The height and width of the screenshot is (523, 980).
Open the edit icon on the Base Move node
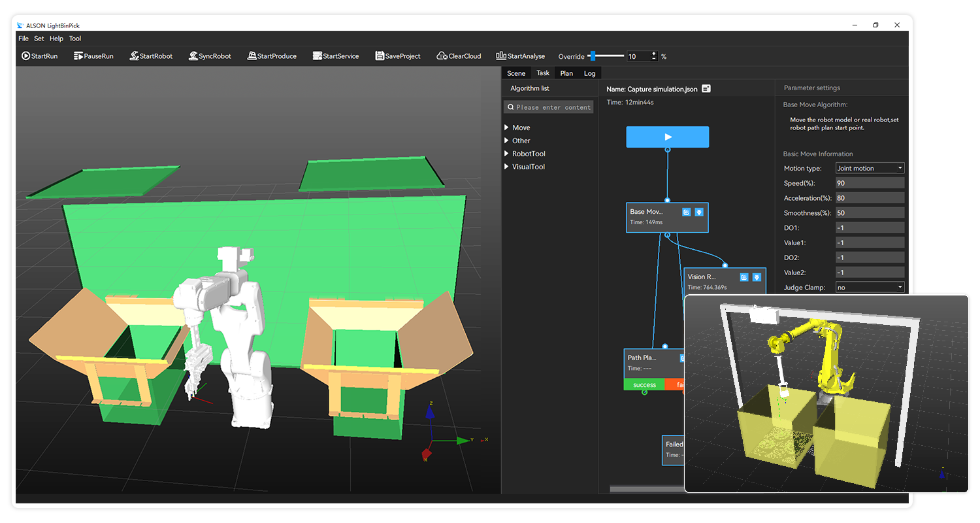tap(685, 212)
